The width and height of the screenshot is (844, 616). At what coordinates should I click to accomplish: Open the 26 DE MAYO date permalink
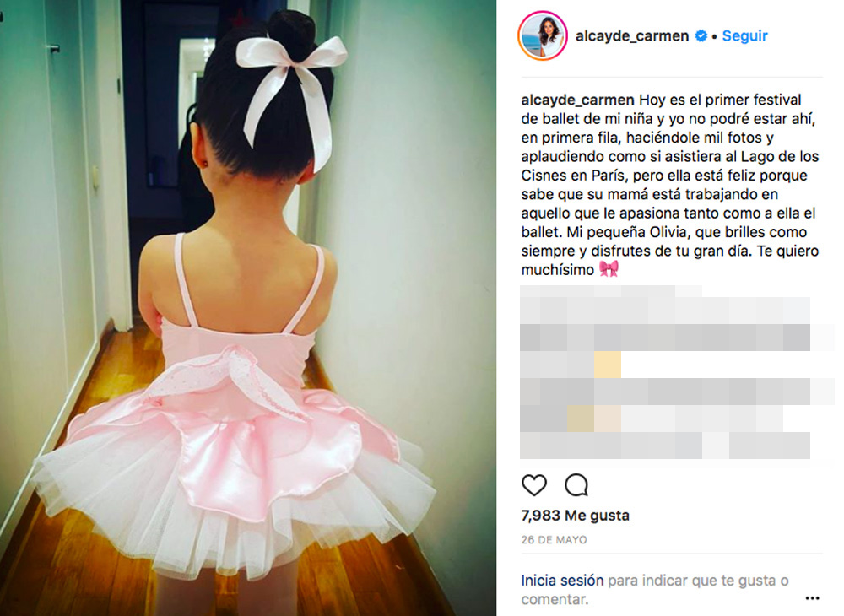pos(554,539)
